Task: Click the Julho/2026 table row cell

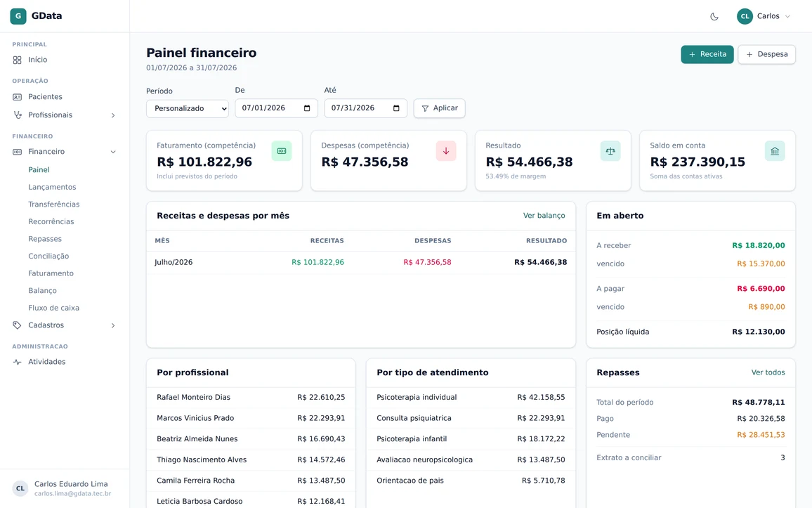Action: click(x=173, y=263)
